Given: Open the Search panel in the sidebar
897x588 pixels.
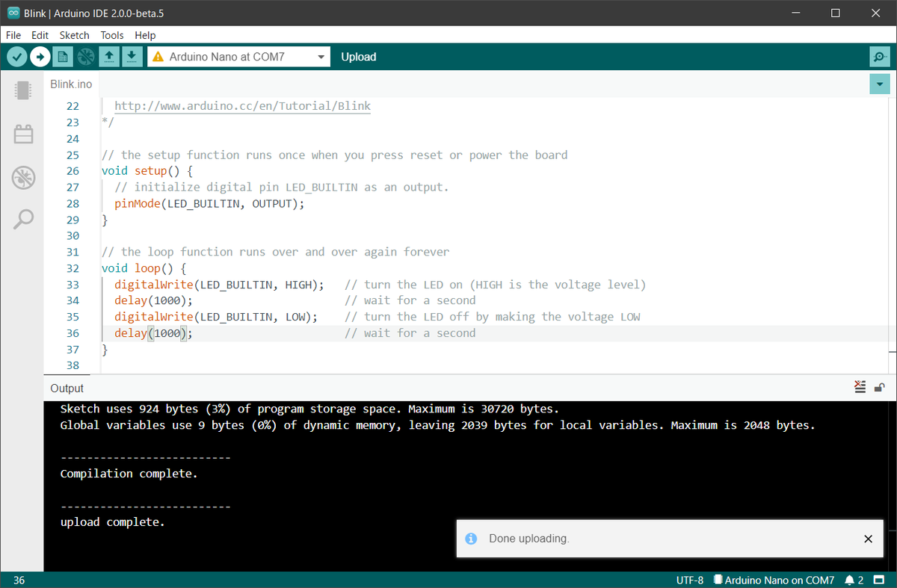Looking at the screenshot, I should tap(23, 219).
